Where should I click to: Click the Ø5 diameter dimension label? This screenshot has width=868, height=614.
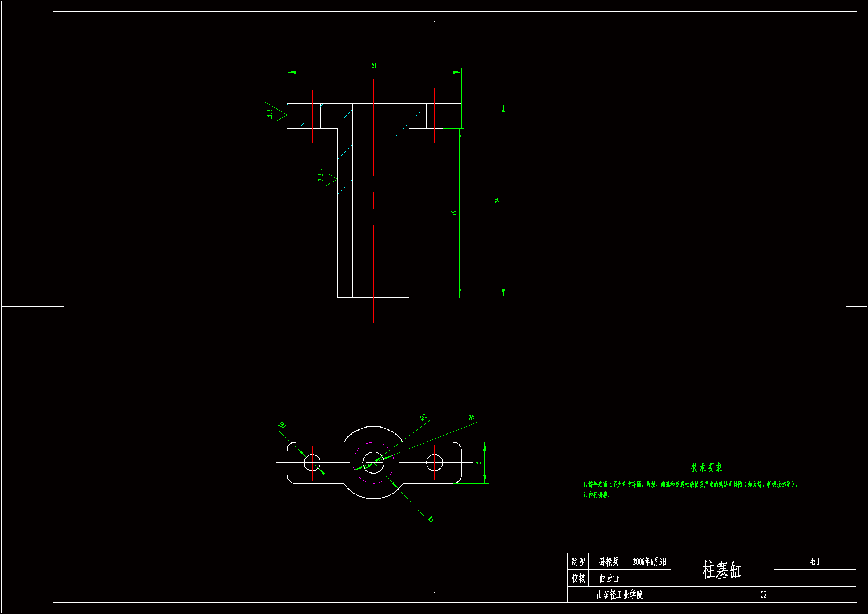pyautogui.click(x=471, y=418)
